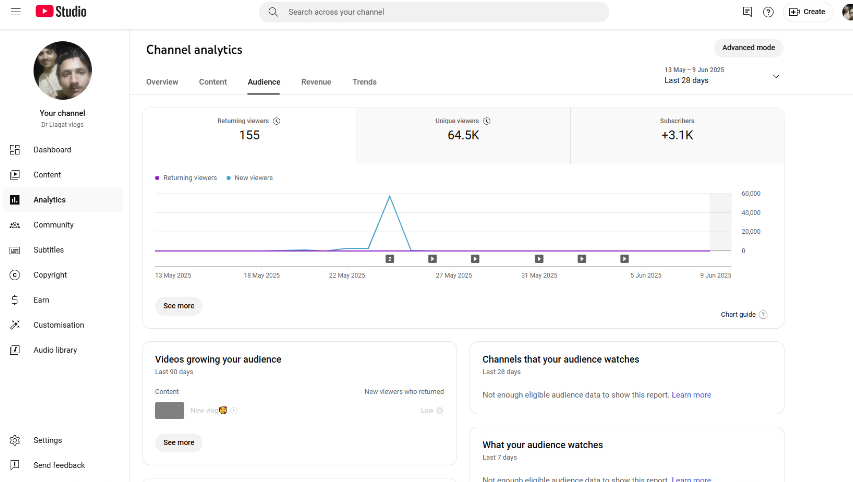Click the Analytics bar chart icon
Screen dimensions: 853x482
click(x=15, y=200)
